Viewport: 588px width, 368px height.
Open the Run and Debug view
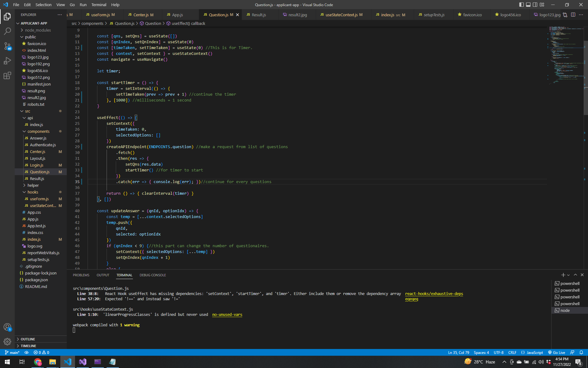pyautogui.click(x=7, y=61)
